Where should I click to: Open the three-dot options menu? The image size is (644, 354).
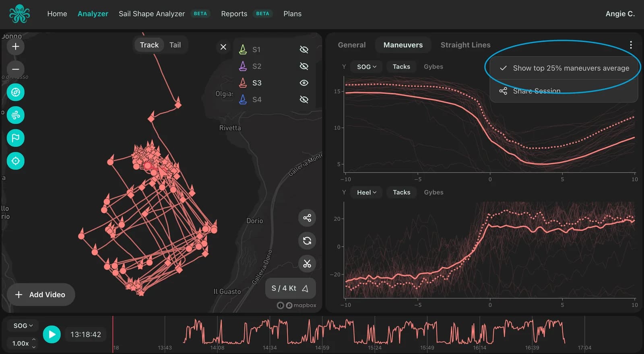631,45
